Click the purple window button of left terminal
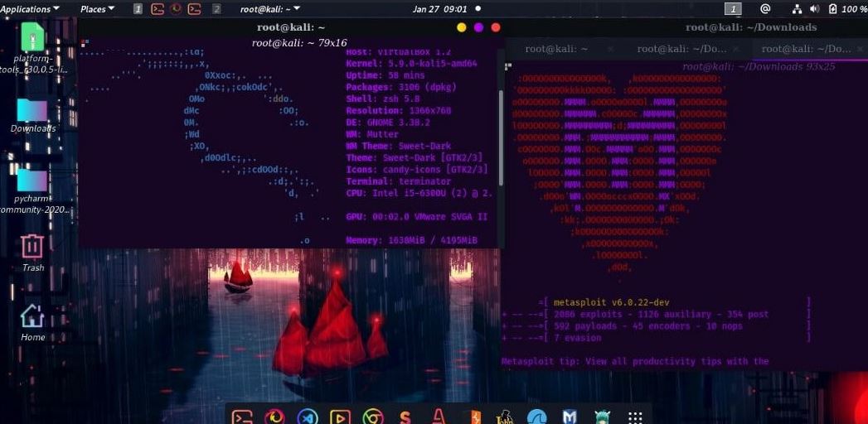Viewport: 868px width, 424px height. (x=478, y=27)
